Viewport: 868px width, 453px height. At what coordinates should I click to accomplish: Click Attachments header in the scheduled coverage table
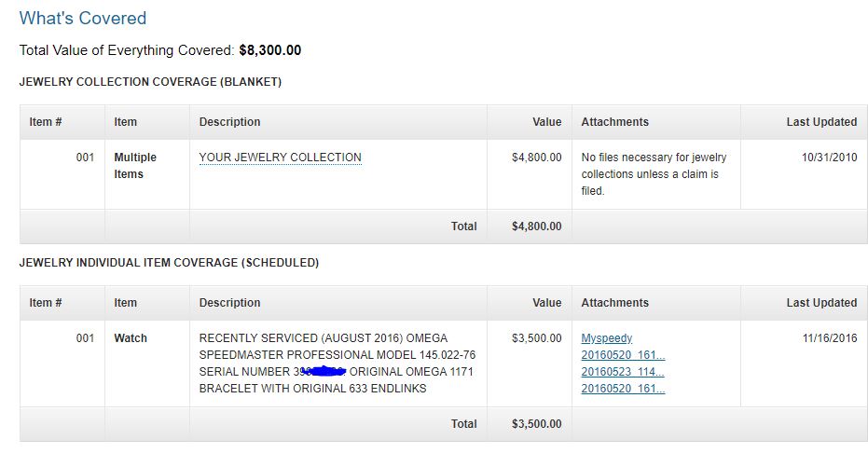(x=614, y=303)
